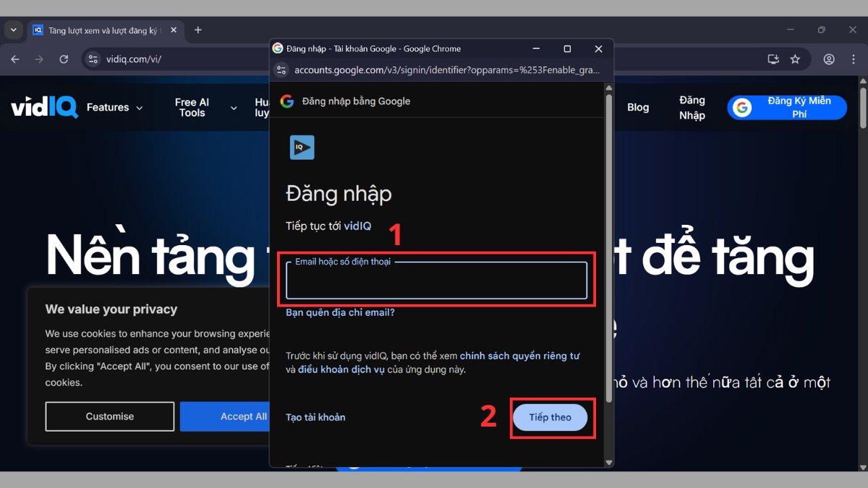
Task: Maximize the Google sign-in popup window
Action: tap(567, 48)
